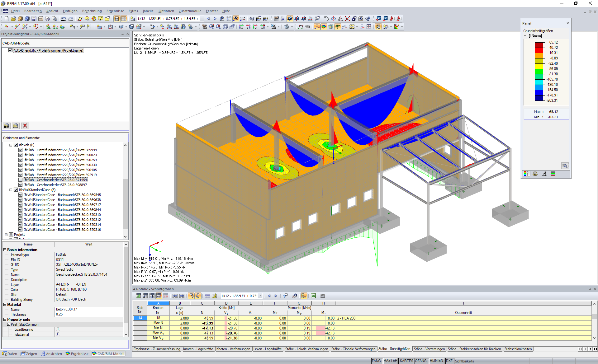Open the Berechnung menu

point(92,11)
